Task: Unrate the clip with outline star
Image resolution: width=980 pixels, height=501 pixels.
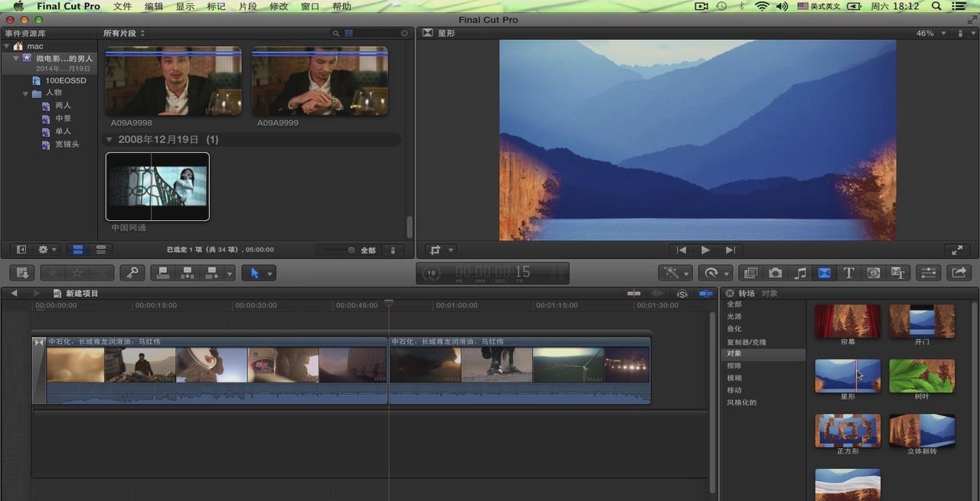Action: coord(77,273)
